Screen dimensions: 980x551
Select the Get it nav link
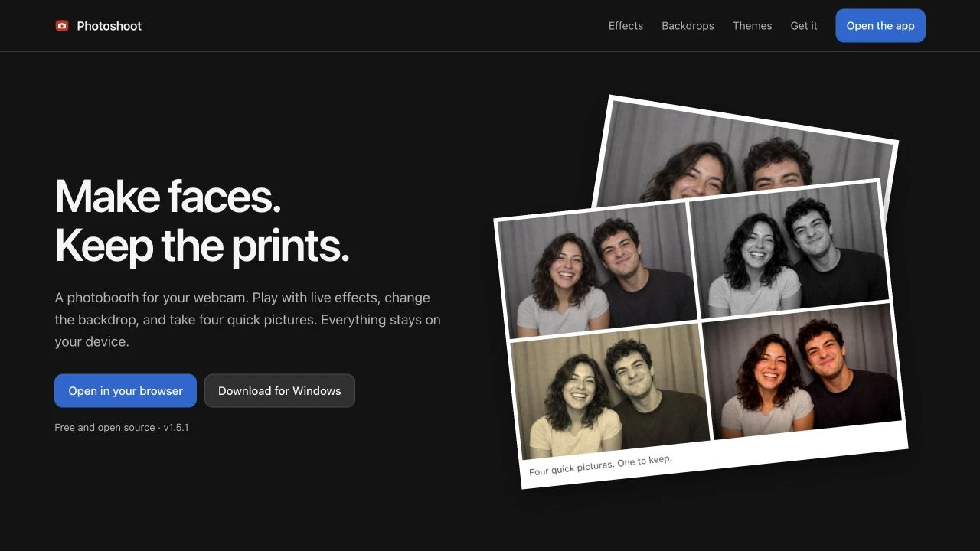pyautogui.click(x=804, y=26)
